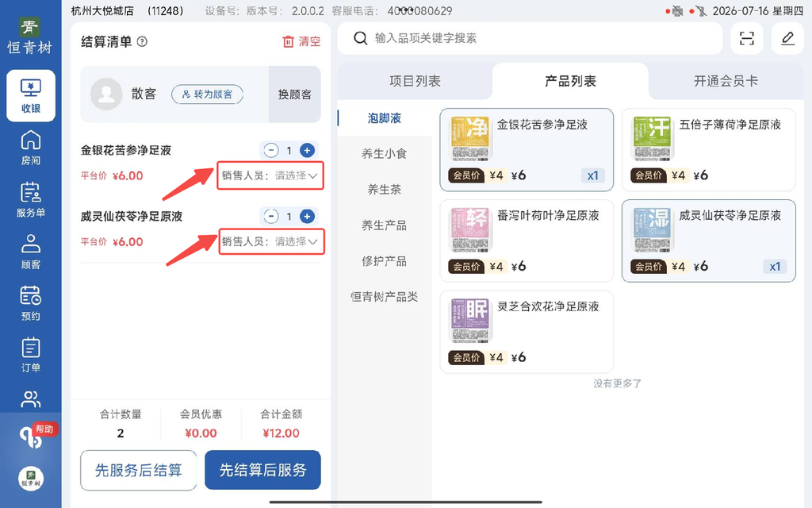The image size is (812, 508).
Task: Select the 金银花苦参净足液 product card
Action: tap(527, 150)
